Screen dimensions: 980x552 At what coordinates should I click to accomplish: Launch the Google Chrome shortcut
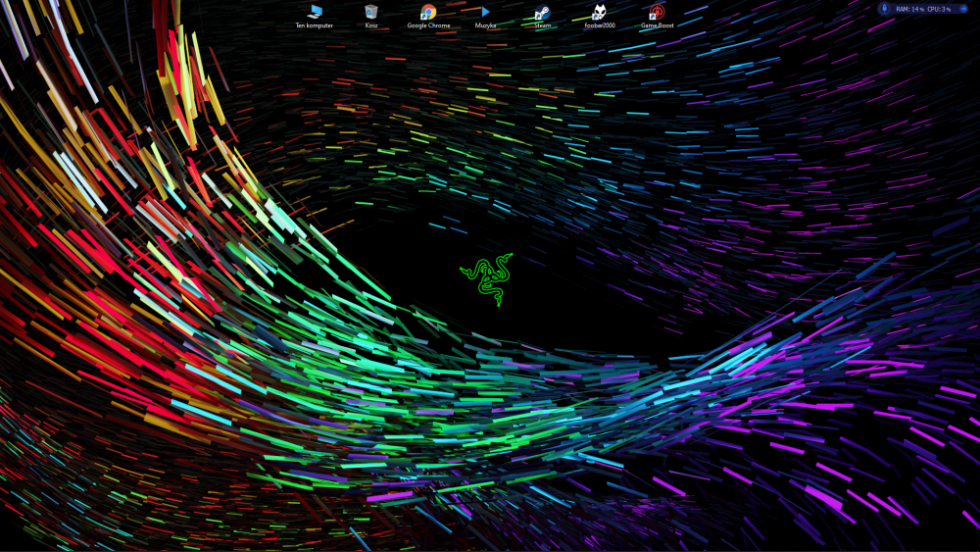click(x=428, y=17)
